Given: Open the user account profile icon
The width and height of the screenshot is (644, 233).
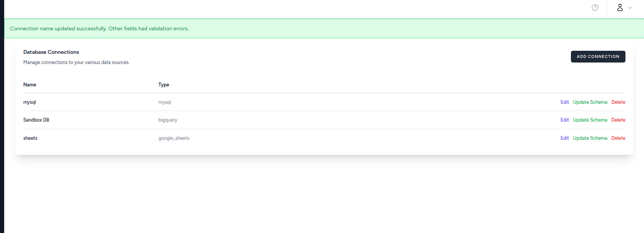Looking at the screenshot, I should point(620,8).
